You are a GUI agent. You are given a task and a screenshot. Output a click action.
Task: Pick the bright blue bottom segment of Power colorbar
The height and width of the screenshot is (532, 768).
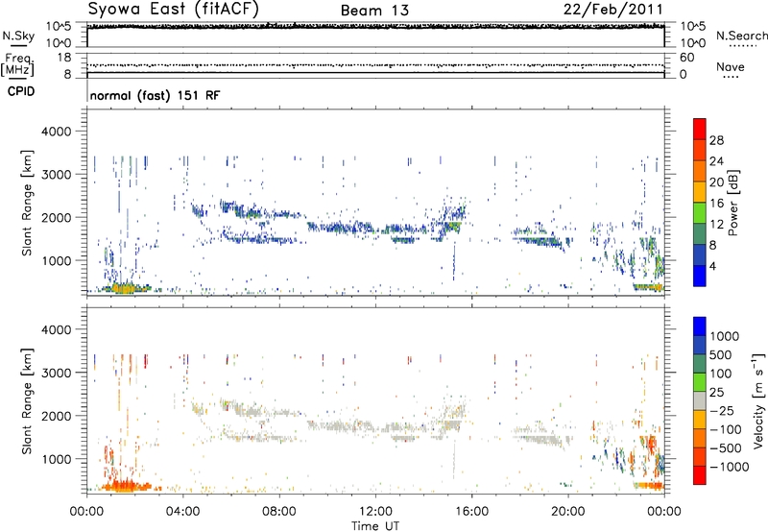click(700, 276)
